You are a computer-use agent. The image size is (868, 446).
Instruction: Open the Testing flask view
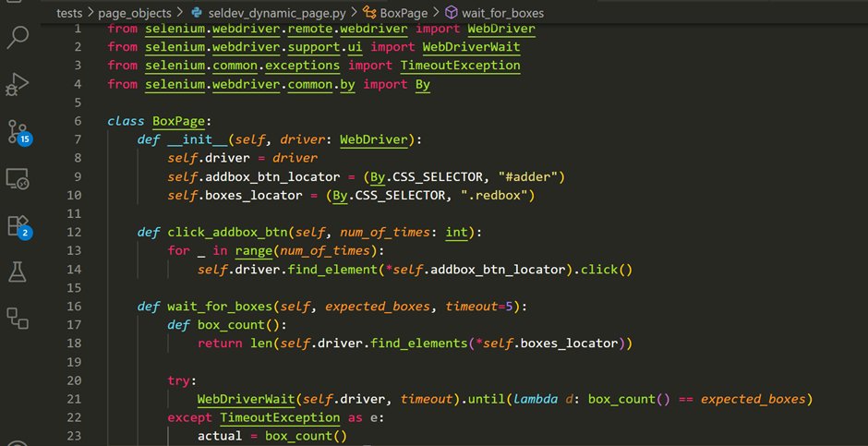pyautogui.click(x=18, y=271)
